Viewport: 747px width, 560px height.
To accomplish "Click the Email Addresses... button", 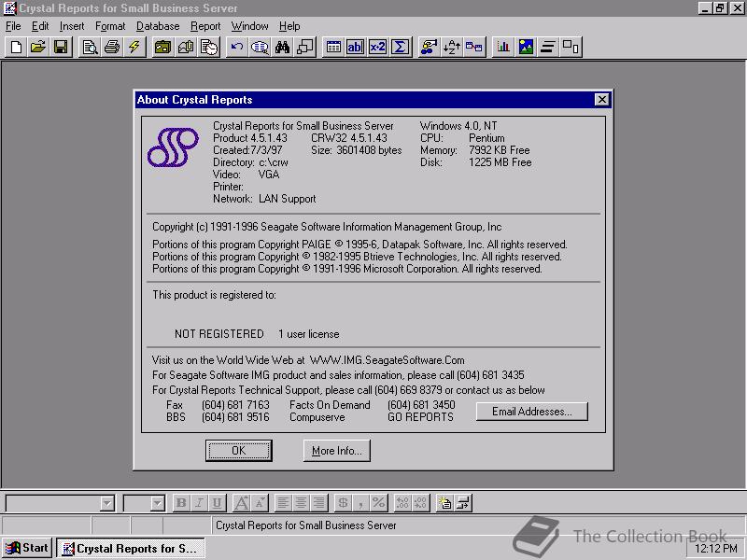I will pyautogui.click(x=532, y=412).
